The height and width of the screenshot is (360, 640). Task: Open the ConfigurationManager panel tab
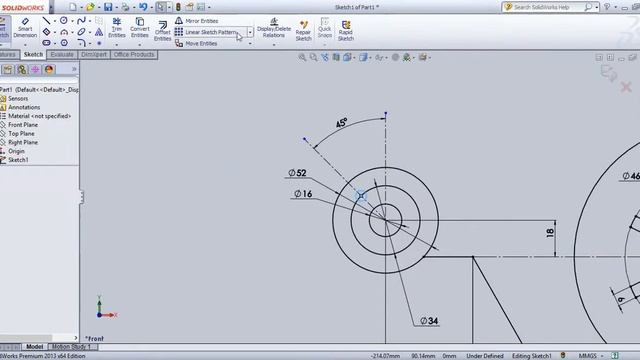point(22,70)
